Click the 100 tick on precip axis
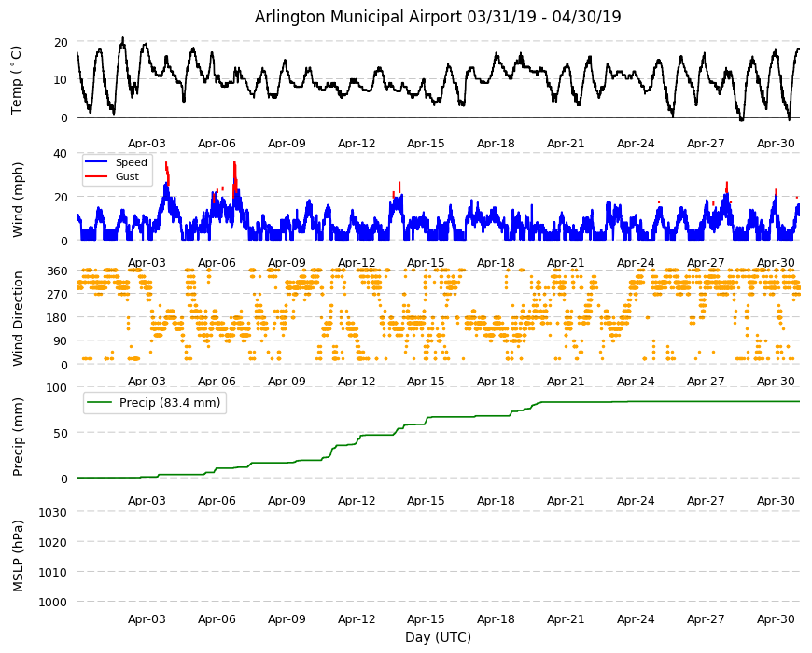Image resolution: width=812 pixels, height=653 pixels. pos(58,387)
